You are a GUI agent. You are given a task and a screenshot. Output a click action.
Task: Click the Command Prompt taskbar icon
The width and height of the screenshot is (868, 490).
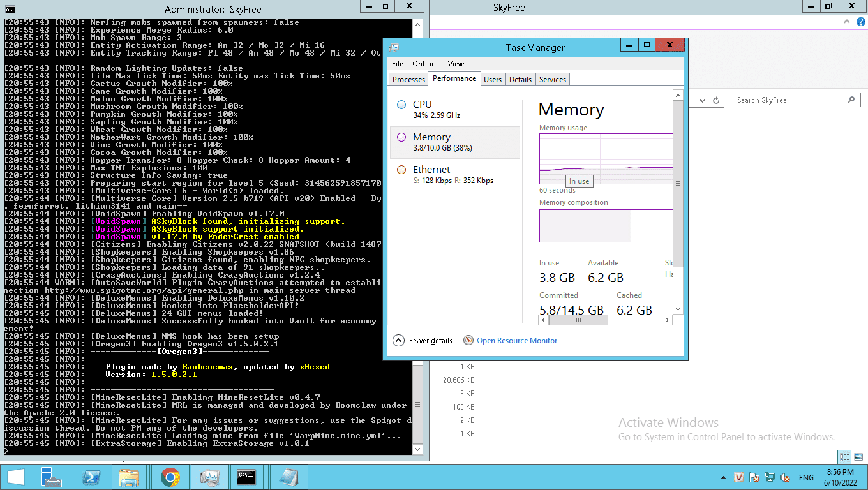point(247,477)
